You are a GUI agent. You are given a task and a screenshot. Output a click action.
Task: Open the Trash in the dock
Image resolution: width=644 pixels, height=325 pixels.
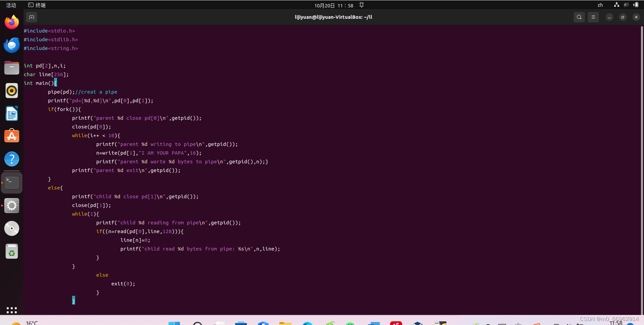click(12, 251)
